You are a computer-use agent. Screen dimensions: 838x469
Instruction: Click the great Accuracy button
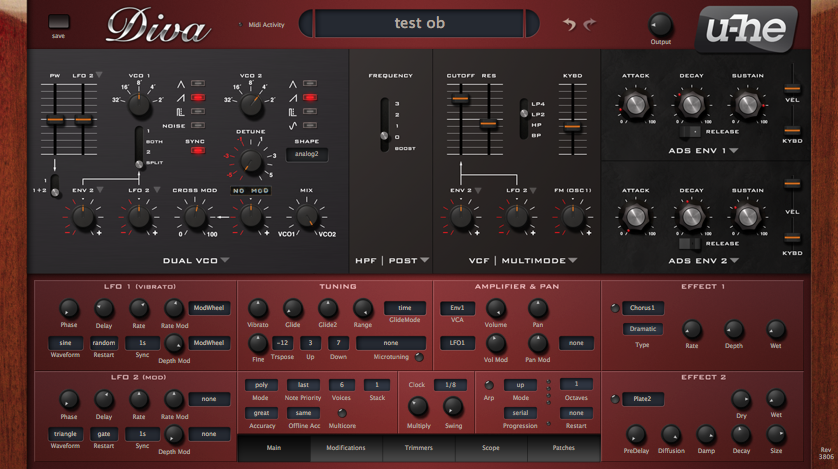click(261, 413)
